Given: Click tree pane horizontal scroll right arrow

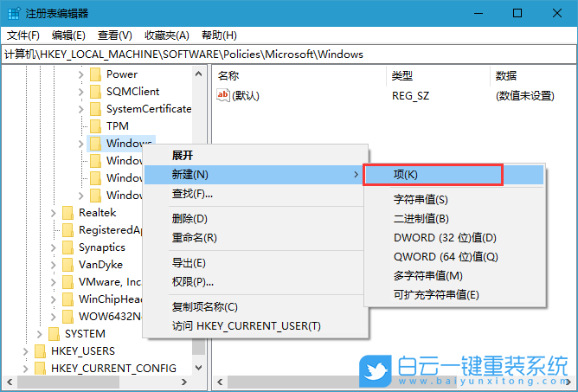Looking at the screenshot, I should point(184,382).
